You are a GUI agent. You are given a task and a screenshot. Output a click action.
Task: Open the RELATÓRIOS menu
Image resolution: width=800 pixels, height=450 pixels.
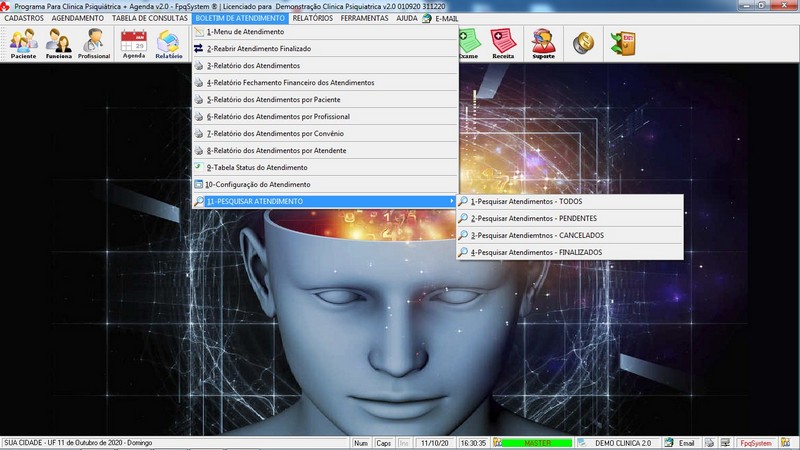pyautogui.click(x=312, y=18)
